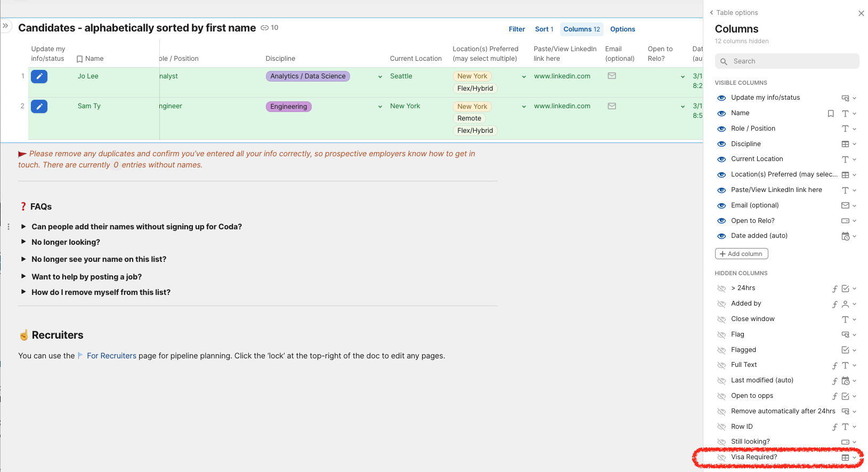Click the blue edit pencil for Jo Lee
The width and height of the screenshot is (868, 472).
click(x=39, y=77)
